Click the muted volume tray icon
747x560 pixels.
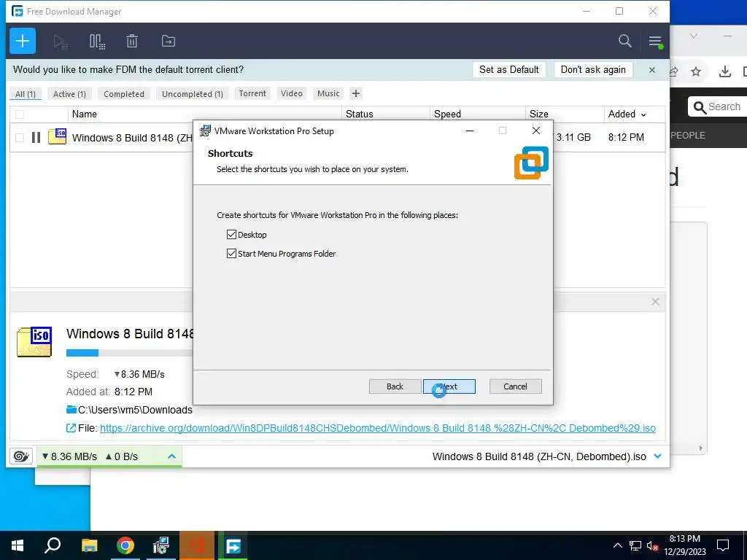pyautogui.click(x=652, y=545)
